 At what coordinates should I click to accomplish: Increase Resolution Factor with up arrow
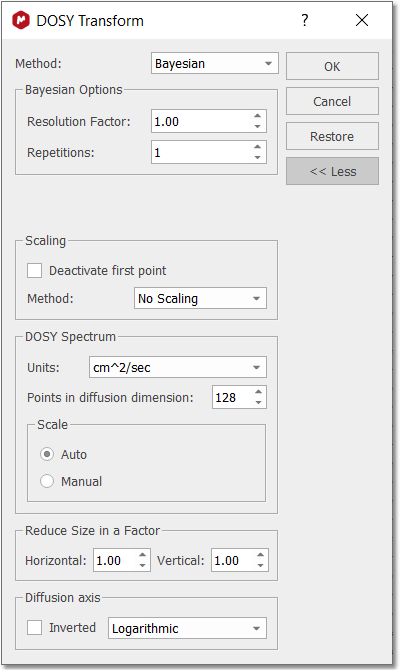coord(257,116)
